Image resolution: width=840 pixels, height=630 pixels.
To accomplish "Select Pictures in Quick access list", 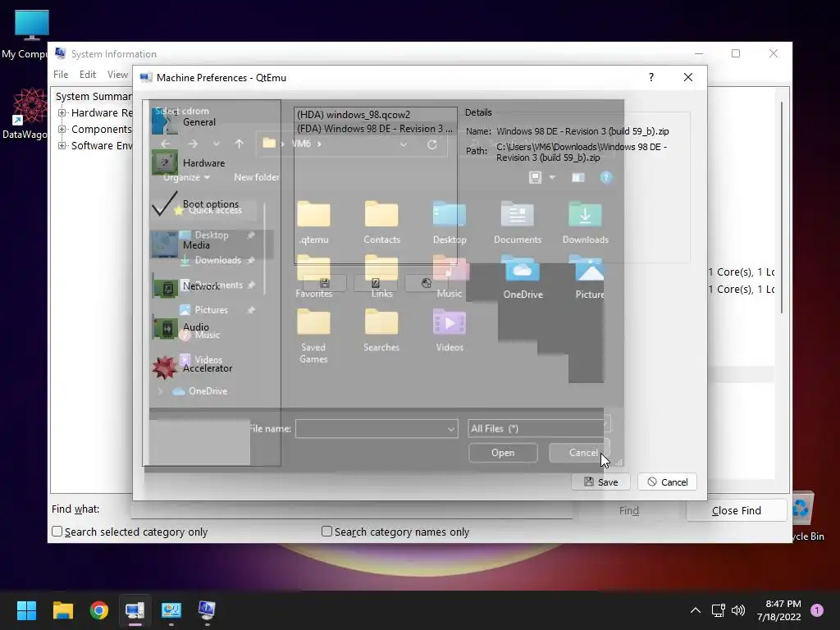I will [x=211, y=310].
